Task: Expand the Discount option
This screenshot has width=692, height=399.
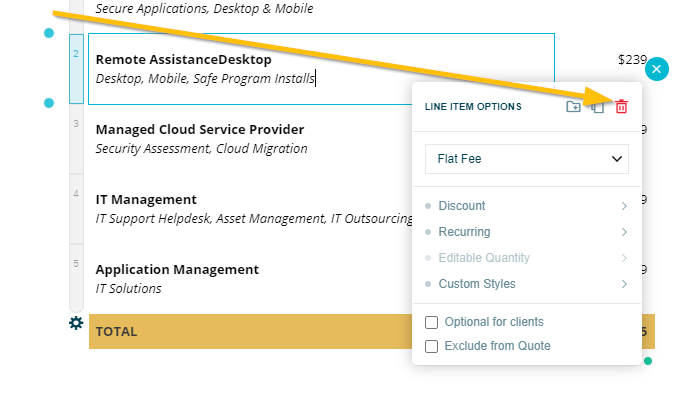Action: click(526, 206)
